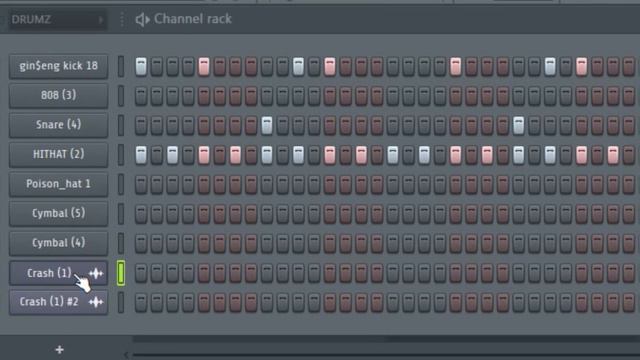Viewport: 640px width, 360px height.
Task: Select the Cymbal (5) channel selector LED
Action: (121, 213)
